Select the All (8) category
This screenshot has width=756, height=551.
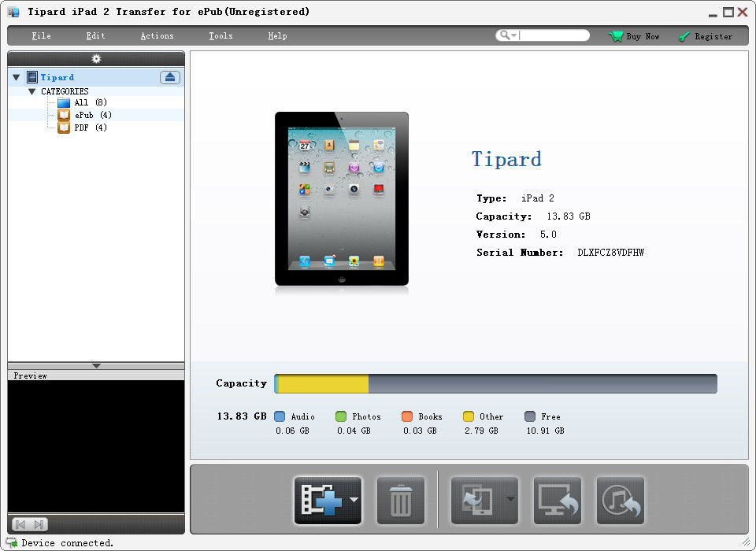coord(90,102)
